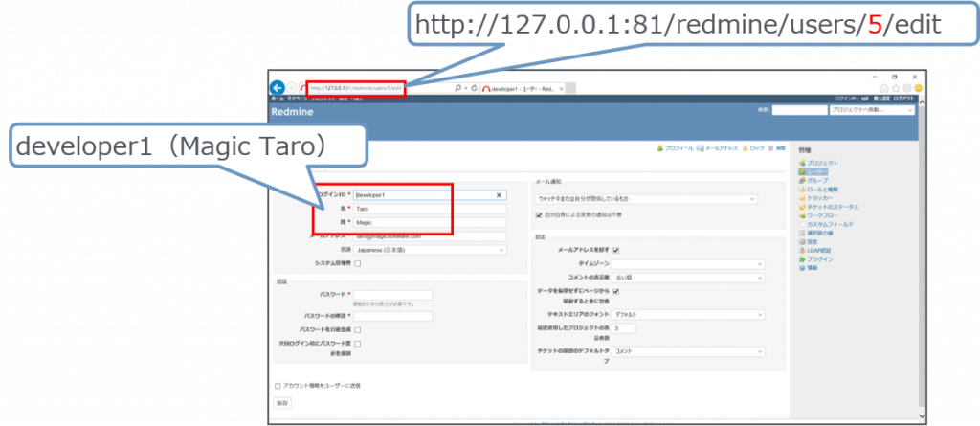This screenshot has height=426, width=980.
Task: Open ワークフロー in the admin menu
Action: pyautogui.click(x=822, y=215)
